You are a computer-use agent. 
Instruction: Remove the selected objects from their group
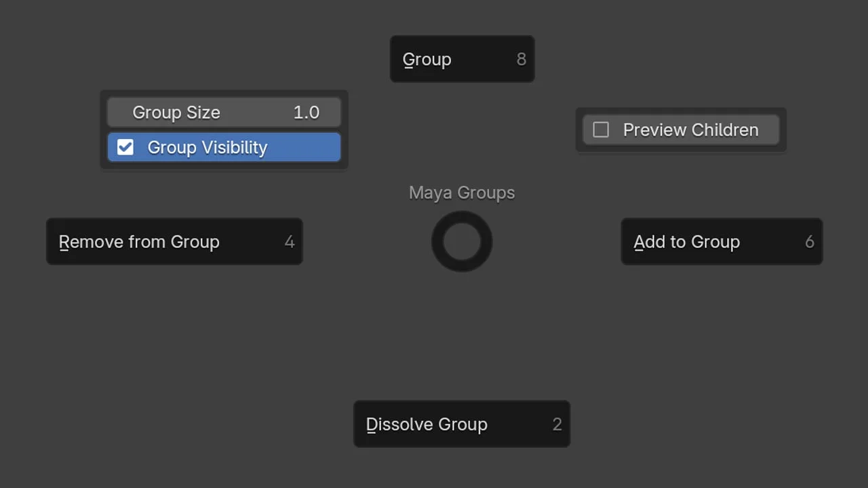(x=174, y=241)
